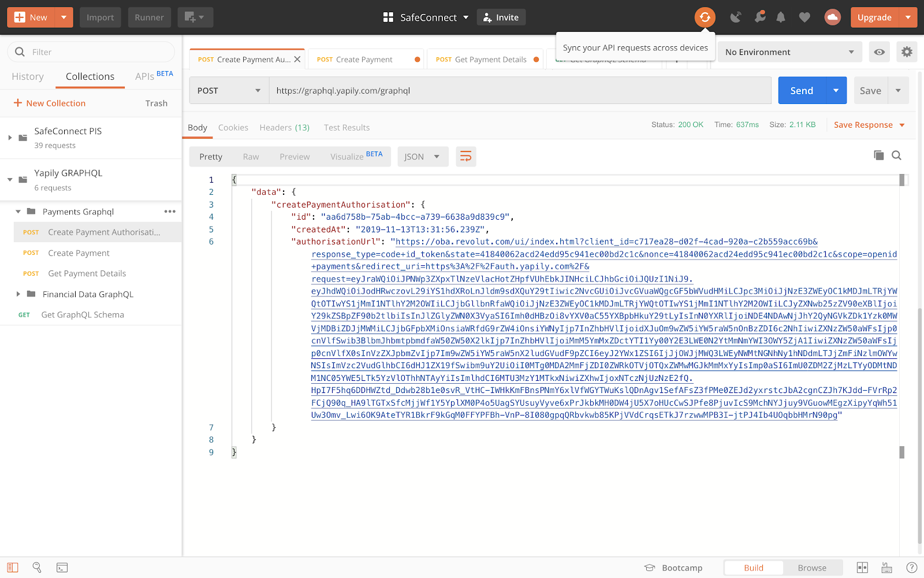Switch response view to Raw
This screenshot has width=924, height=578.
[251, 157]
